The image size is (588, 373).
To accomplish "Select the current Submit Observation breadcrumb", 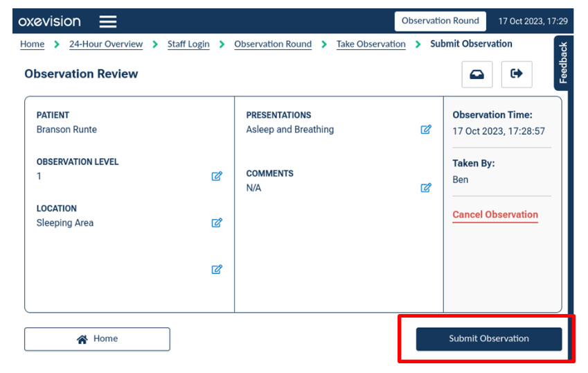I will 471,44.
